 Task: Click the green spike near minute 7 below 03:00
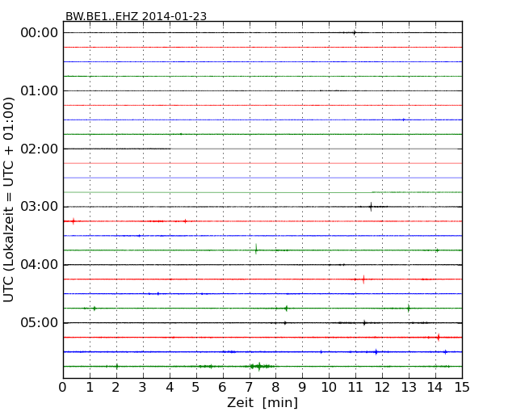(256, 249)
